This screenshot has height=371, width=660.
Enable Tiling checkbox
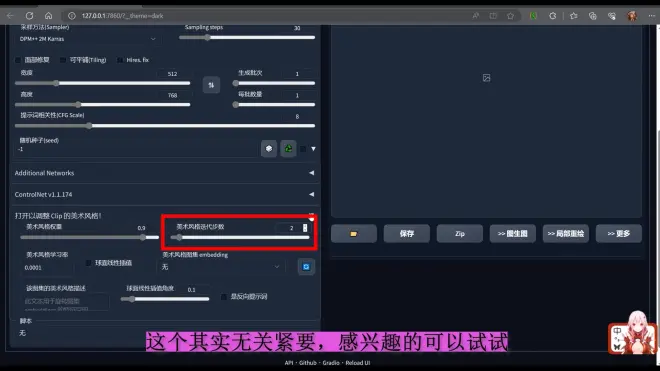(63, 60)
